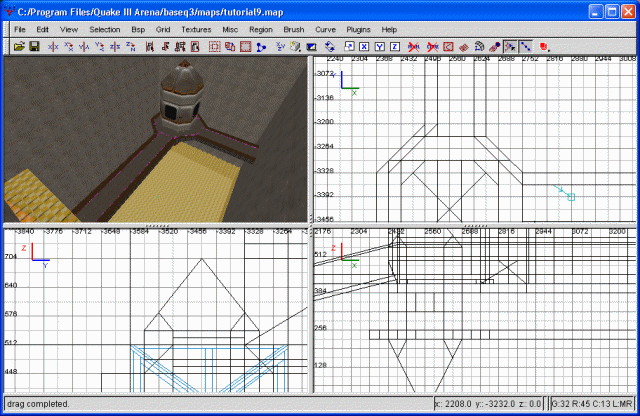The image size is (640, 416).
Task: Select the tower model in camera view
Action: [x=181, y=97]
